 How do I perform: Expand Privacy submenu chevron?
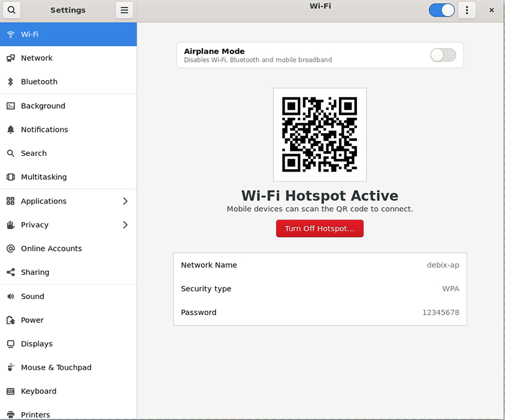coord(125,225)
